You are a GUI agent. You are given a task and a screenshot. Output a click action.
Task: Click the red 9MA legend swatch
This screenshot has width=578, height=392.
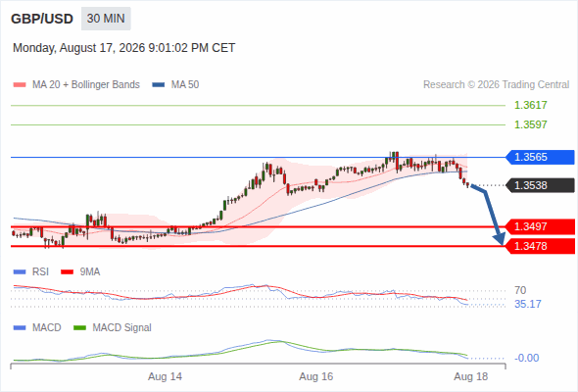point(67,272)
